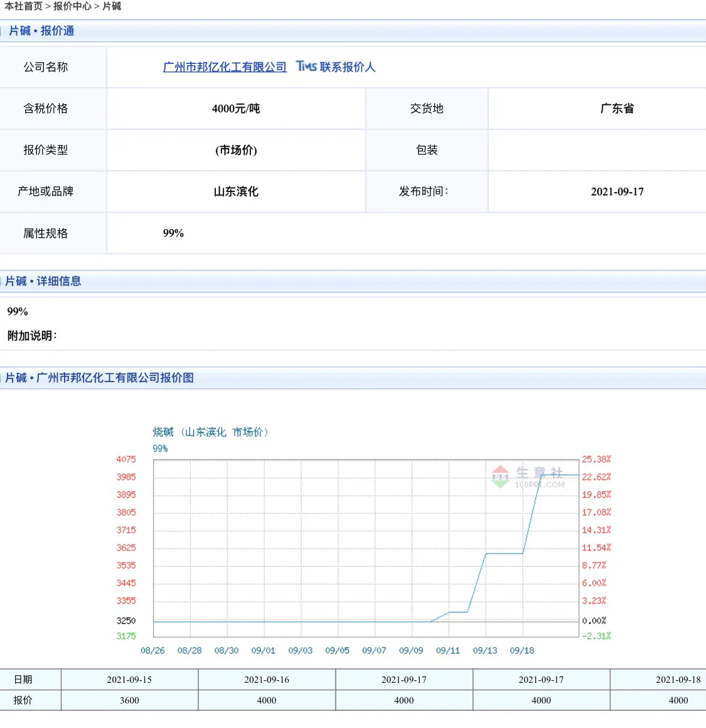Select the 2021-09-15 date cell in table

pos(129,680)
